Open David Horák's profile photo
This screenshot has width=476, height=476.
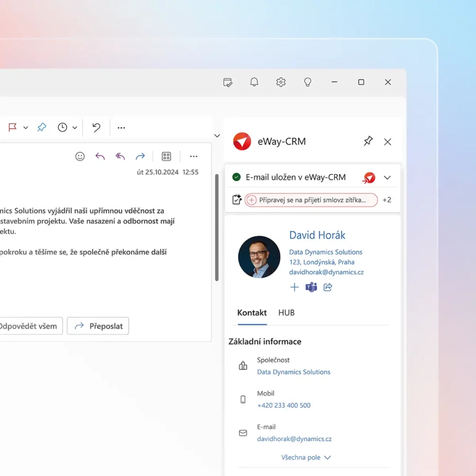pos(259,257)
